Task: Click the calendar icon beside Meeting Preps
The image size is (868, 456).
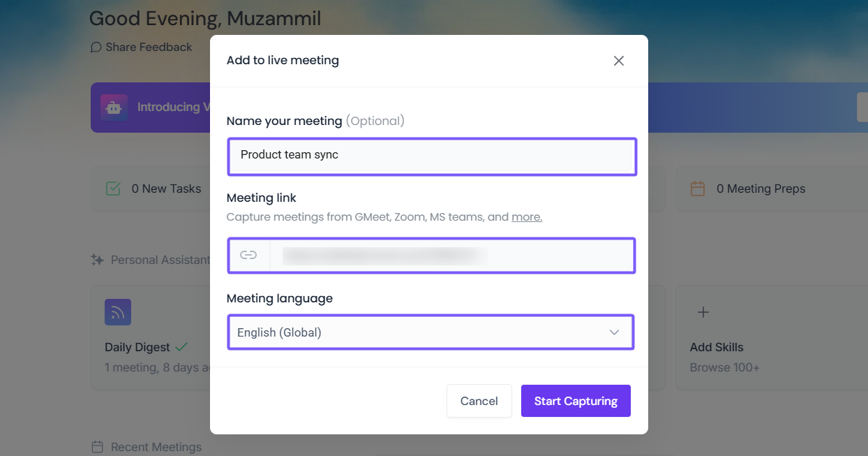Action: (698, 189)
